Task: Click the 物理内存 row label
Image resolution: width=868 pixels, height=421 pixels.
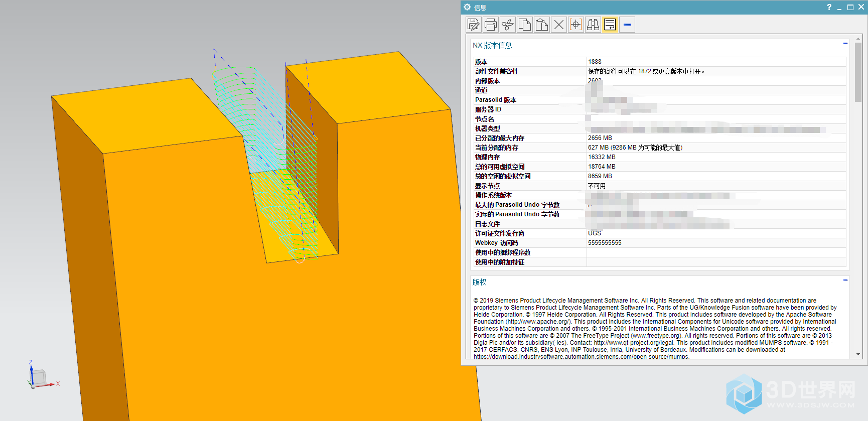Action: tap(487, 157)
